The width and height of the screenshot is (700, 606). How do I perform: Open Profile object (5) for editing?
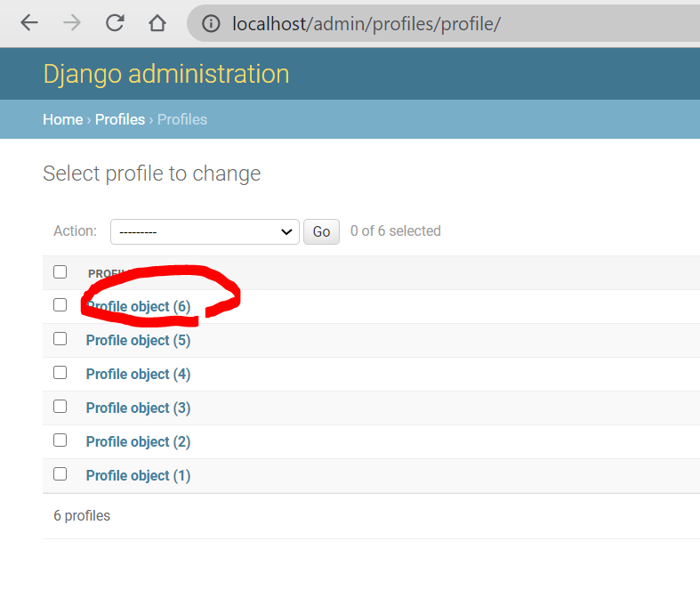(139, 340)
